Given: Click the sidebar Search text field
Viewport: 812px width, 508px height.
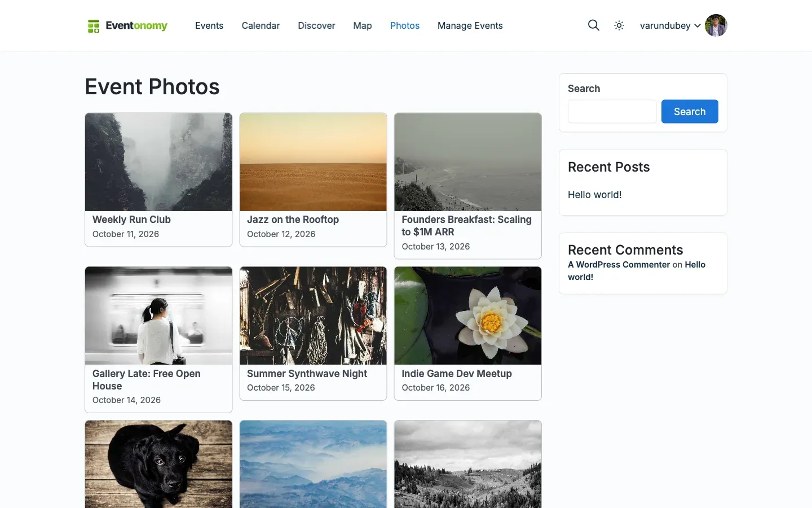Looking at the screenshot, I should 612,112.
